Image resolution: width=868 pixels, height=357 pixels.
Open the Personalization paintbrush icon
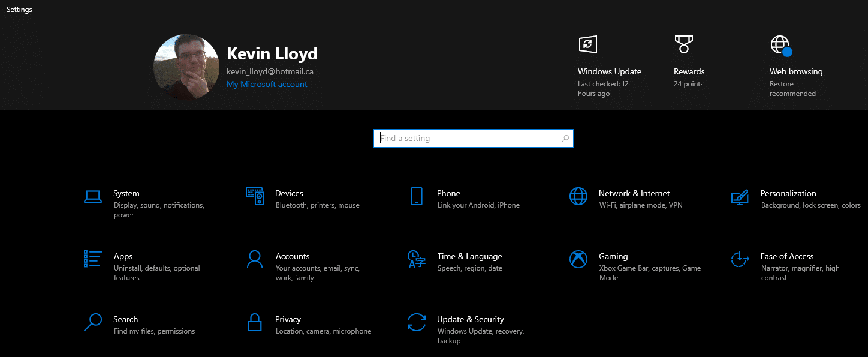pyautogui.click(x=740, y=196)
